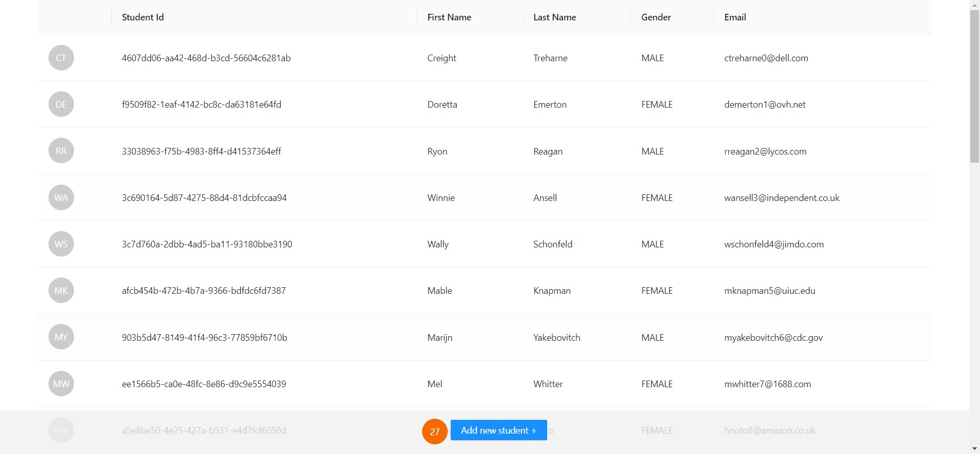Click the vertical scrollbar thumb
Image resolution: width=980 pixels, height=454 pixels.
pyautogui.click(x=974, y=87)
